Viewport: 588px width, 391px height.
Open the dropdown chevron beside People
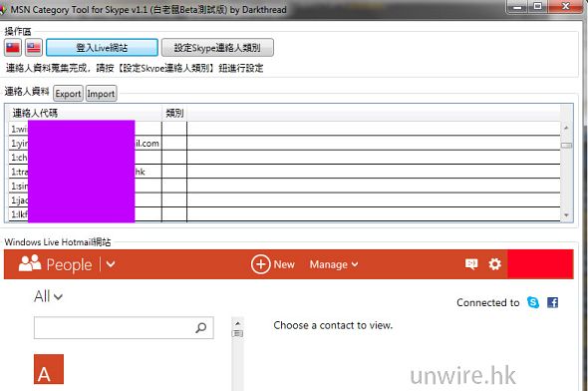(111, 264)
